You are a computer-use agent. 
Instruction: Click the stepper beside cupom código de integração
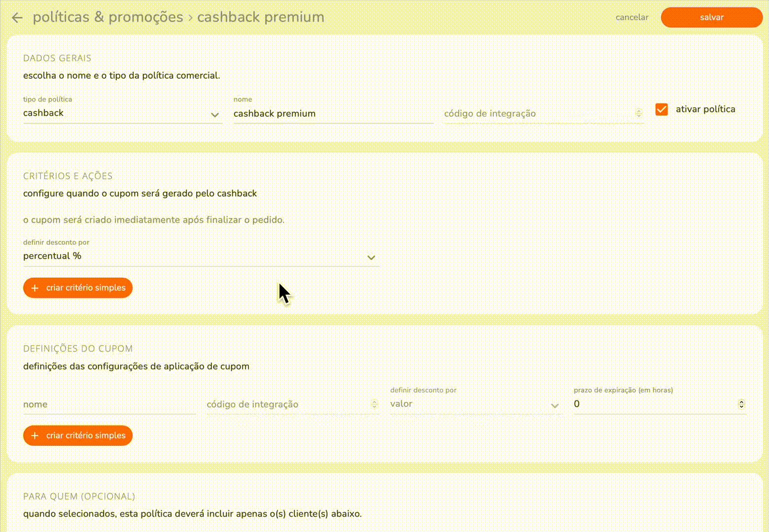pos(375,404)
